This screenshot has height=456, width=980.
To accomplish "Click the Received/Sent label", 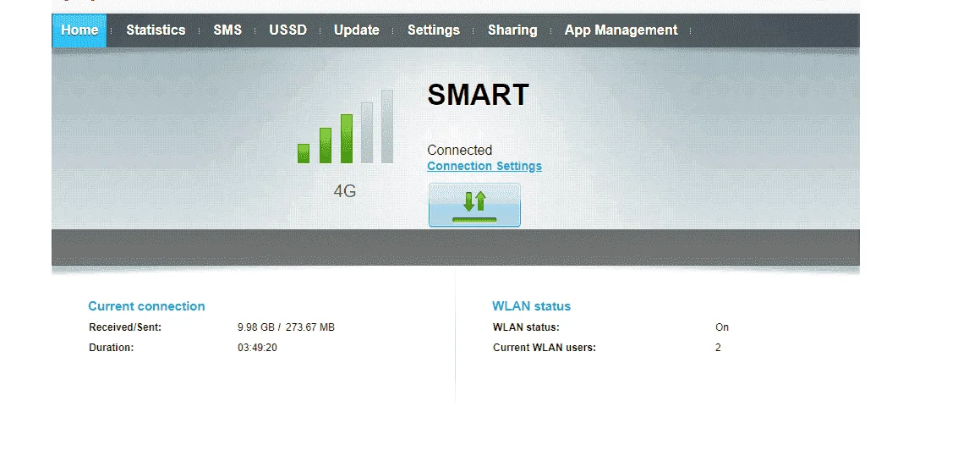I will tap(125, 327).
